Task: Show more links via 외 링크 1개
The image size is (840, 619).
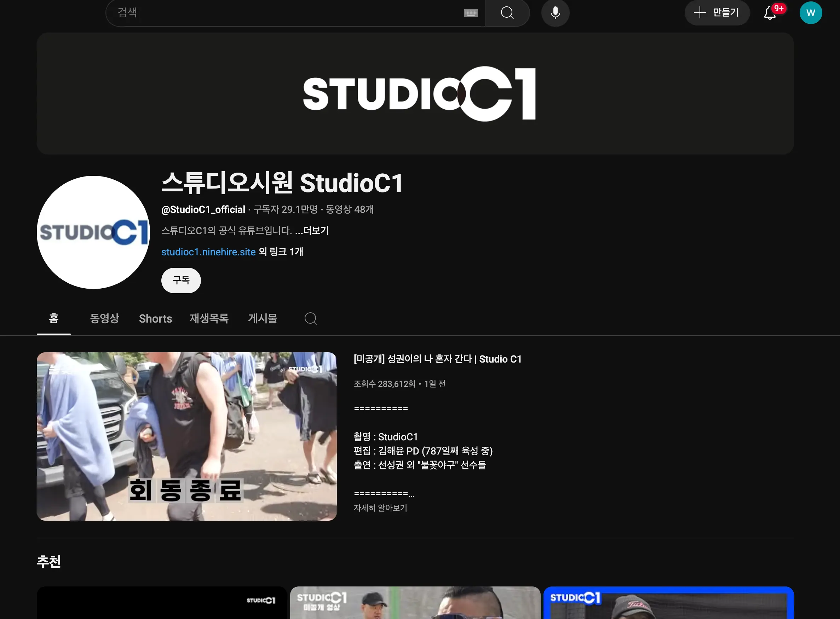Action: tap(281, 252)
